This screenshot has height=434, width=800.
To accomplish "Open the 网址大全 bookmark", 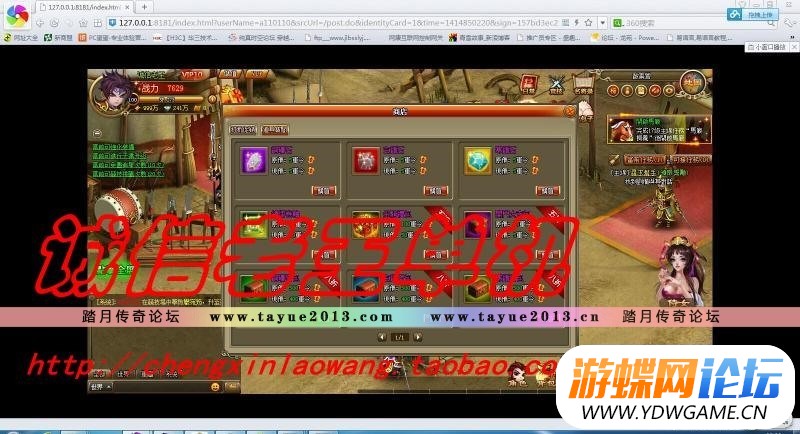I will (21, 38).
